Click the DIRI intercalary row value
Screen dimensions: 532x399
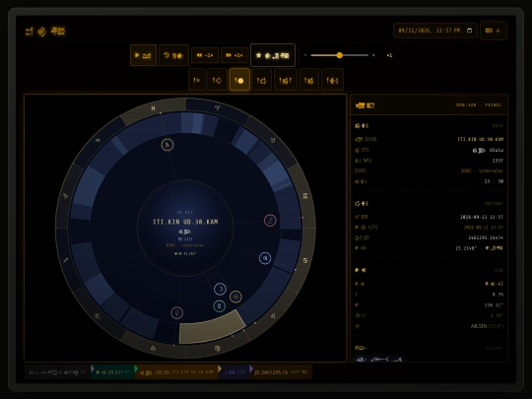coord(482,171)
